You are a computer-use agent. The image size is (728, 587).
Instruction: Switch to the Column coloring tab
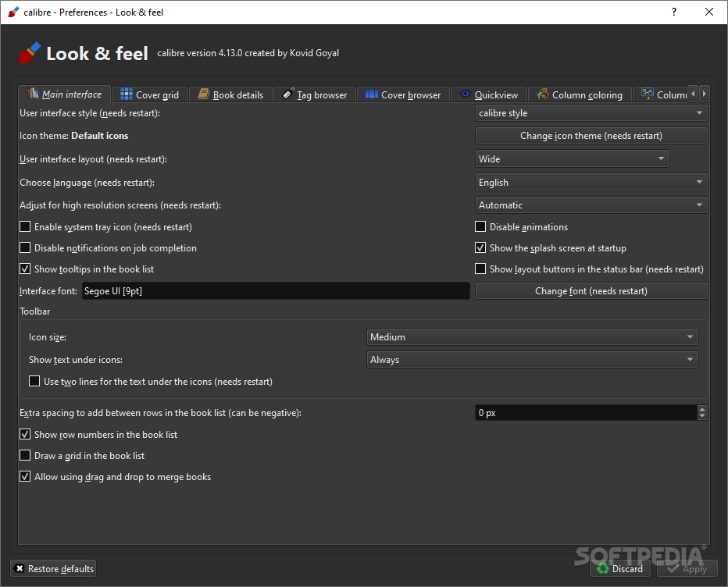pyautogui.click(x=580, y=94)
